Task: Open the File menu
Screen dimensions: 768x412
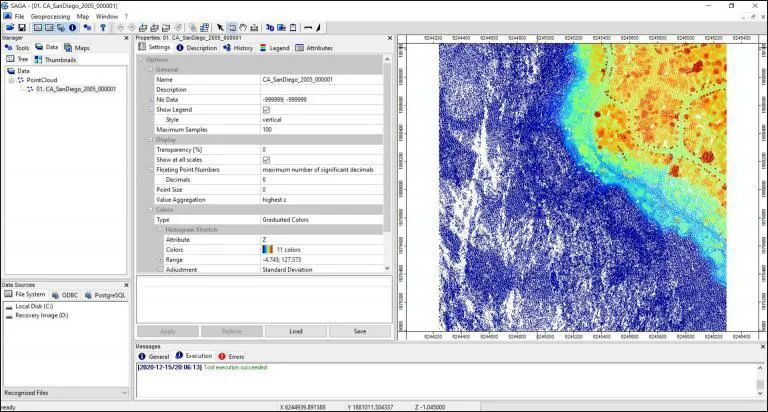Action: (x=20, y=16)
